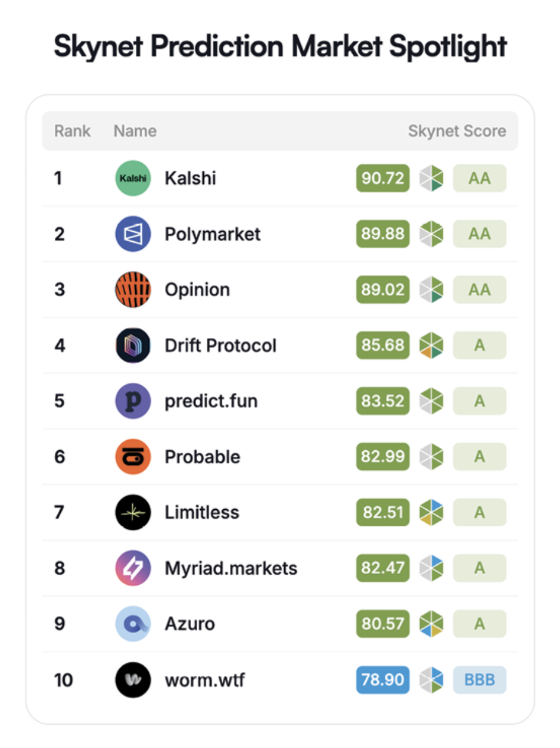Image resolution: width=560 pixels, height=748 pixels.
Task: Open Drift Protocol via its logo
Action: 133,345
